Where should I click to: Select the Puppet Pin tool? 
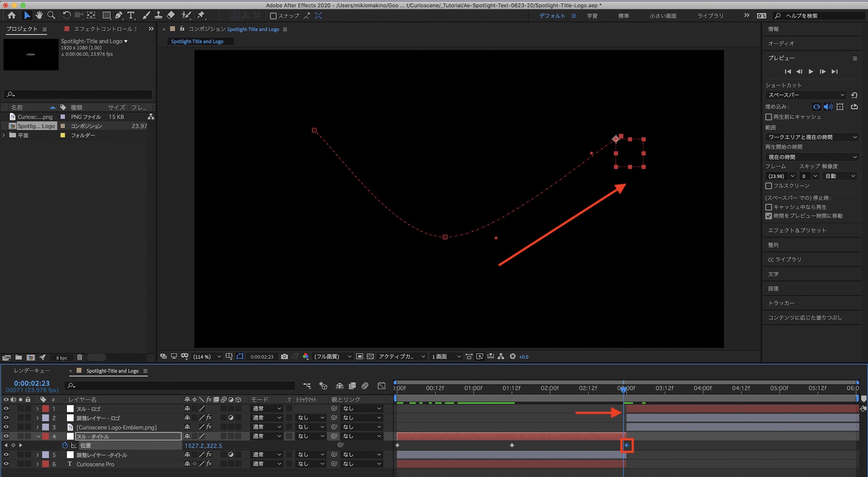click(x=201, y=15)
